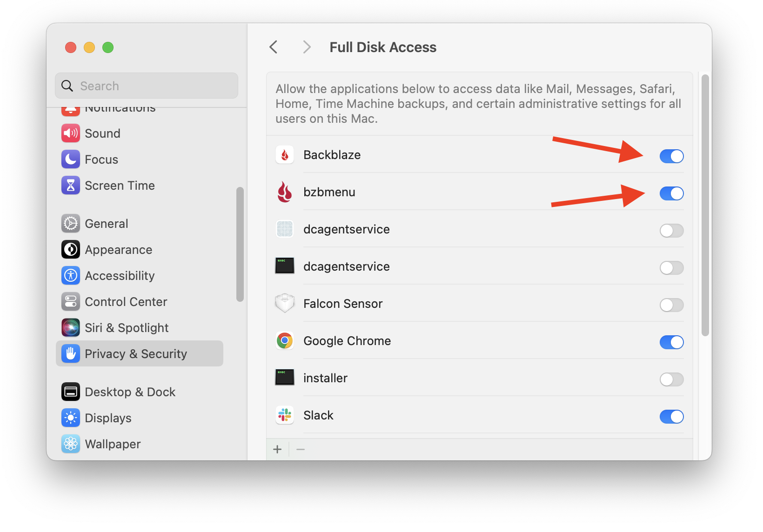Viewport: 763px width, 532px height.
Task: Click the Siri & Spotlight icon
Action: pos(71,328)
